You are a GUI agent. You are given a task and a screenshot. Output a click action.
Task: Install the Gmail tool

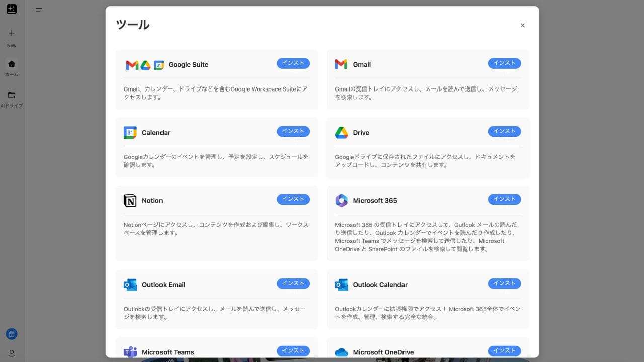point(504,63)
